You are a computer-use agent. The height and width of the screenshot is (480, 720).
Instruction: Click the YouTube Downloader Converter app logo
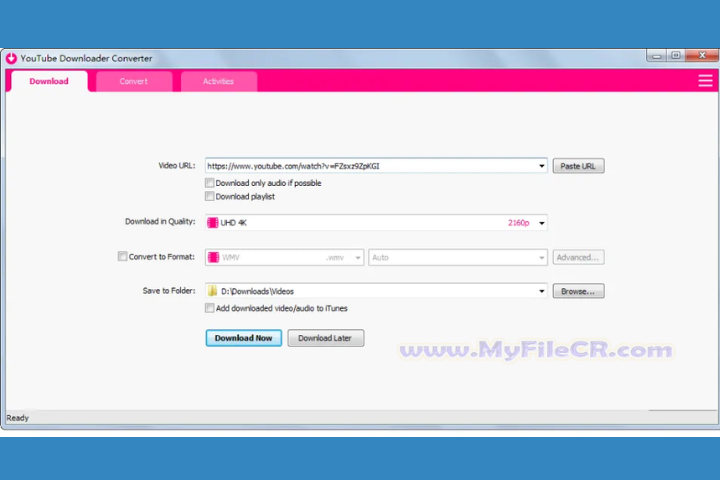pos(11,58)
